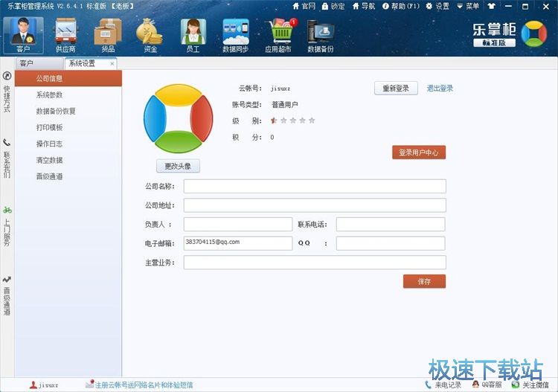Open the 员工 staff module icon

point(193,35)
